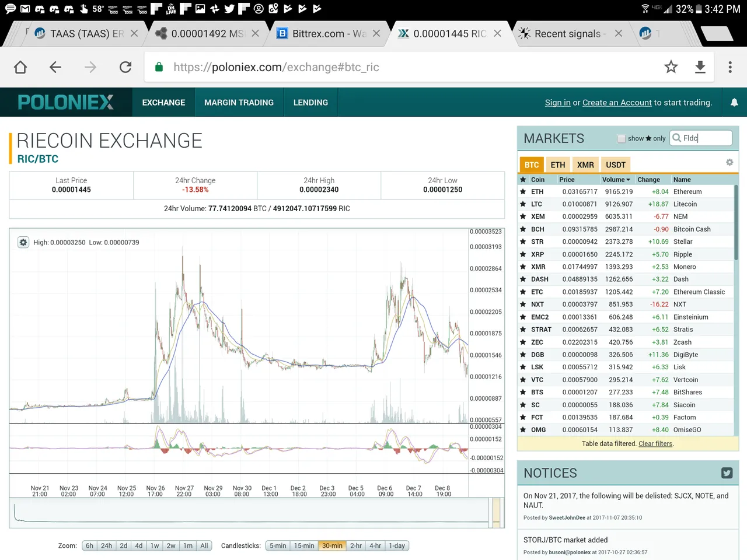Select the ETH markets tab
Screen dimensions: 747x560
[558, 165]
